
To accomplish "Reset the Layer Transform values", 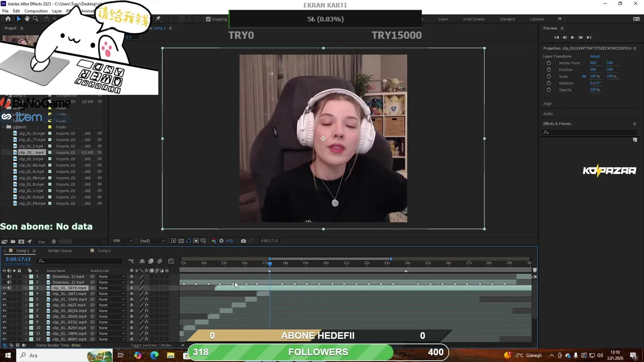I will [595, 56].
